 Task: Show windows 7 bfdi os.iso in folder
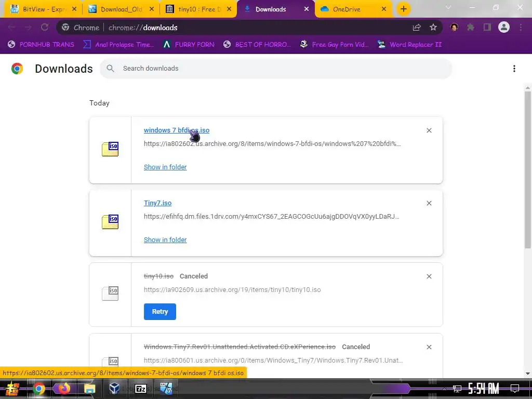point(165,167)
